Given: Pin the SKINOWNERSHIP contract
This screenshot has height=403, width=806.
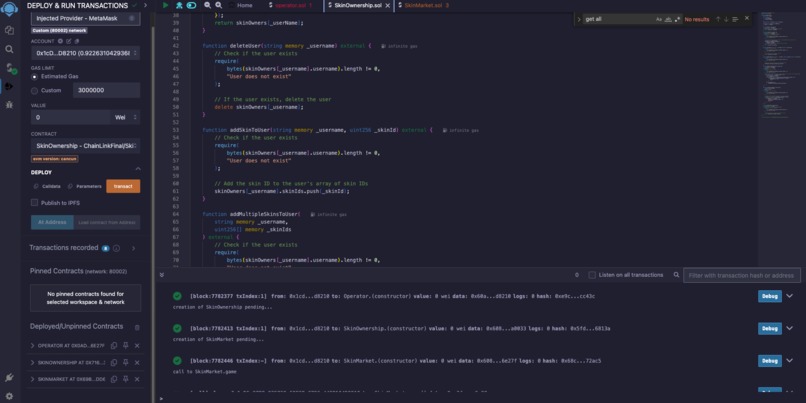Looking at the screenshot, I should [x=125, y=362].
